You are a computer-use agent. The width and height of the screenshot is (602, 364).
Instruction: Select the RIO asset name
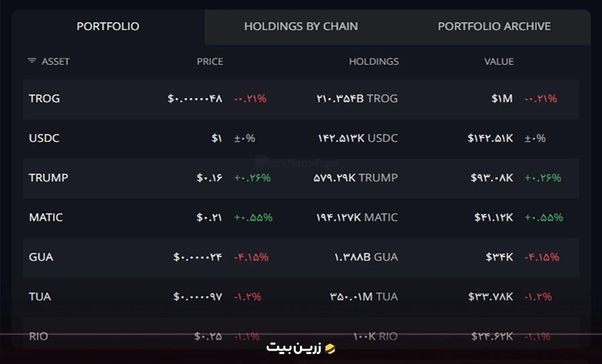coord(38,337)
